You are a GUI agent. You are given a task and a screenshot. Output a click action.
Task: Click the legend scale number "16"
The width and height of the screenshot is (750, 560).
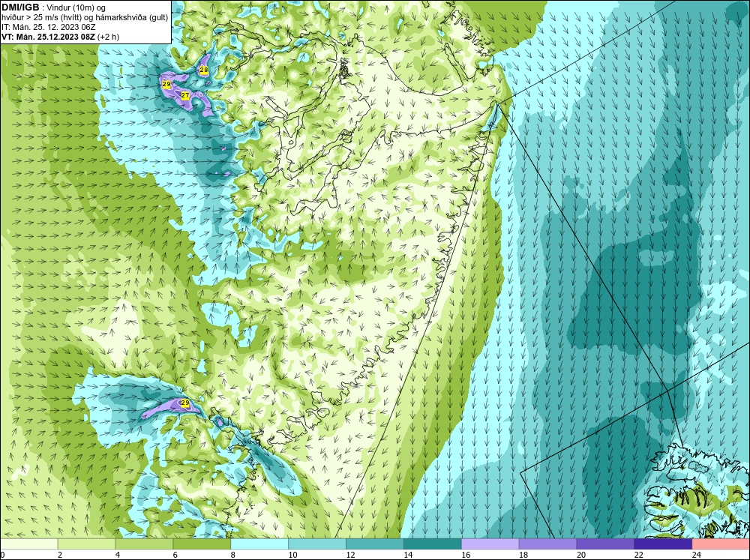point(466,555)
